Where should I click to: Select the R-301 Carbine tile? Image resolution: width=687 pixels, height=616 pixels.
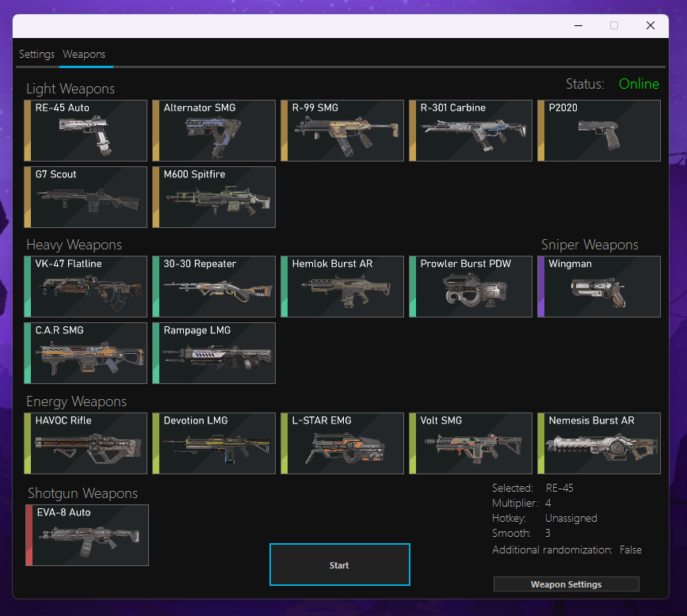[x=471, y=131]
